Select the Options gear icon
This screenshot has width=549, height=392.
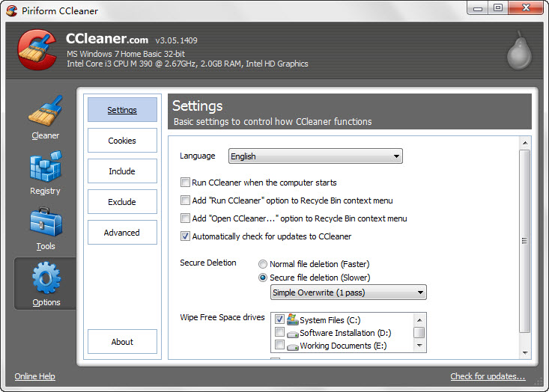click(x=46, y=278)
